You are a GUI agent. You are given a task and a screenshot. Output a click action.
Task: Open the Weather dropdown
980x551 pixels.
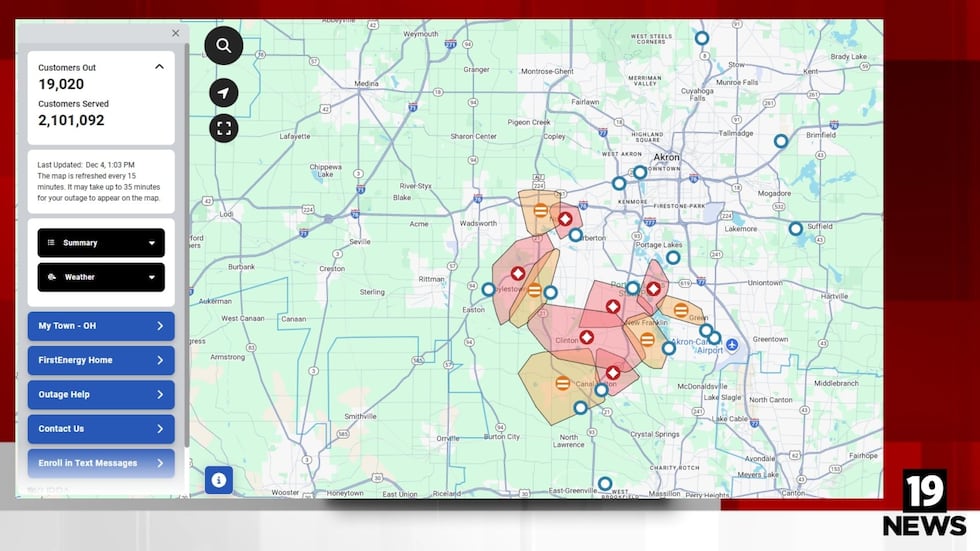[101, 277]
